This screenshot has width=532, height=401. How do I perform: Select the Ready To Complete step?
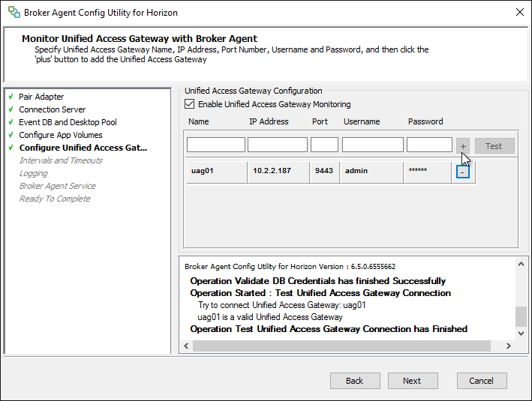coord(55,199)
